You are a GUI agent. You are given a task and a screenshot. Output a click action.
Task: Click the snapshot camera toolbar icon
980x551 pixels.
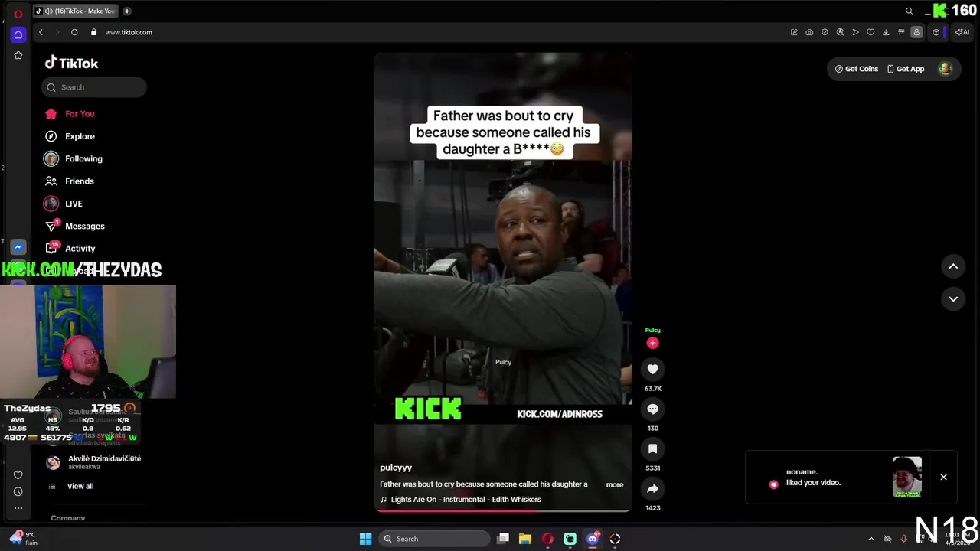click(x=809, y=32)
